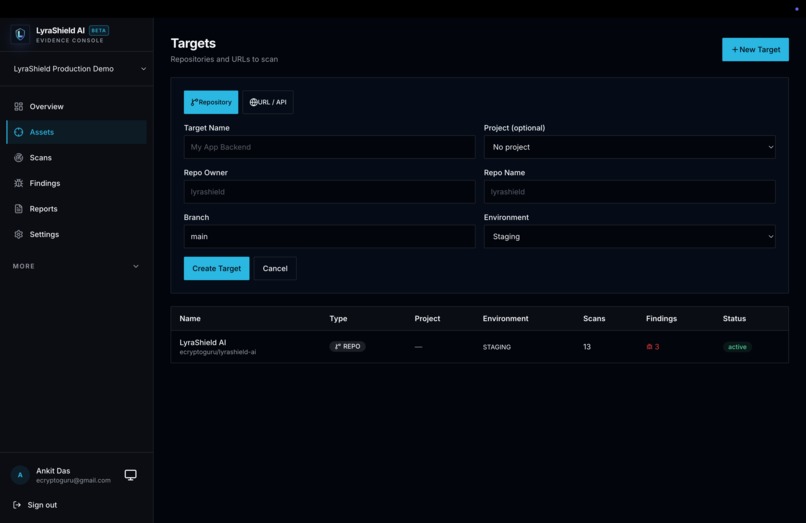Click the Assets target icon in sidebar
Screen dimensions: 806x523
point(19,132)
